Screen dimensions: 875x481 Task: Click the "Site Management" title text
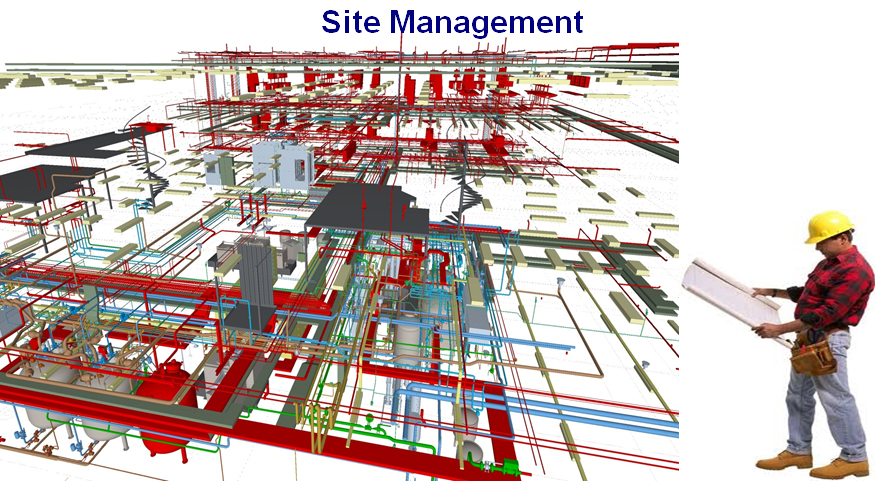coord(452,23)
